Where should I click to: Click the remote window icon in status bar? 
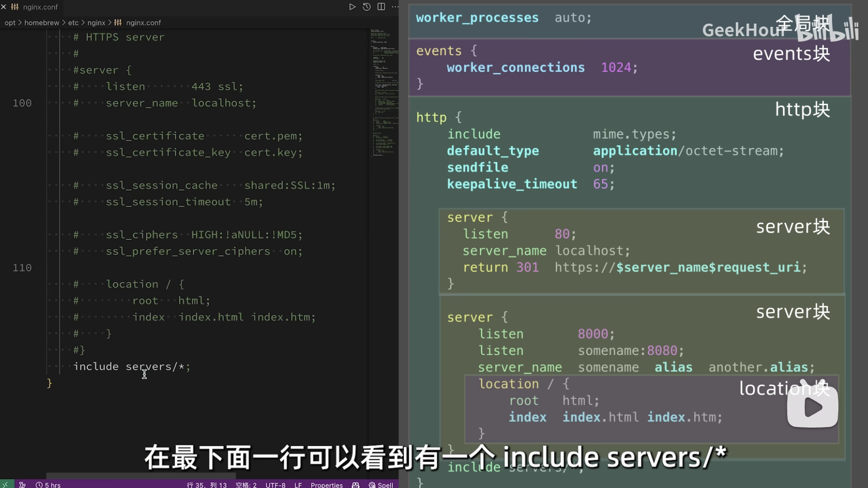[x=6, y=484]
